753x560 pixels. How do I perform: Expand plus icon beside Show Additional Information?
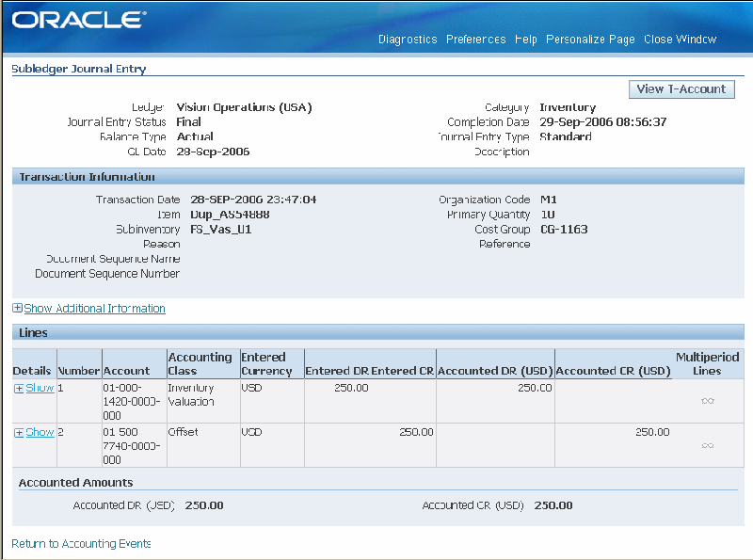coord(17,308)
